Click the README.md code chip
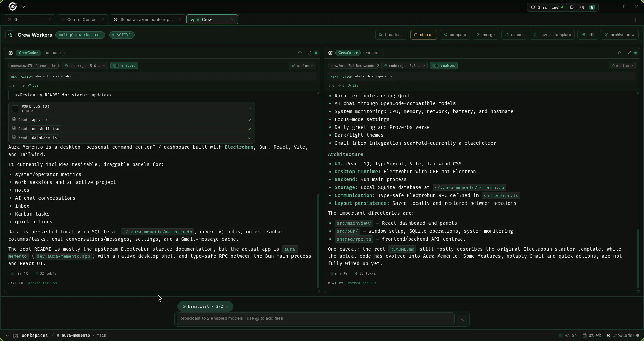The image size is (644, 341). (402, 249)
